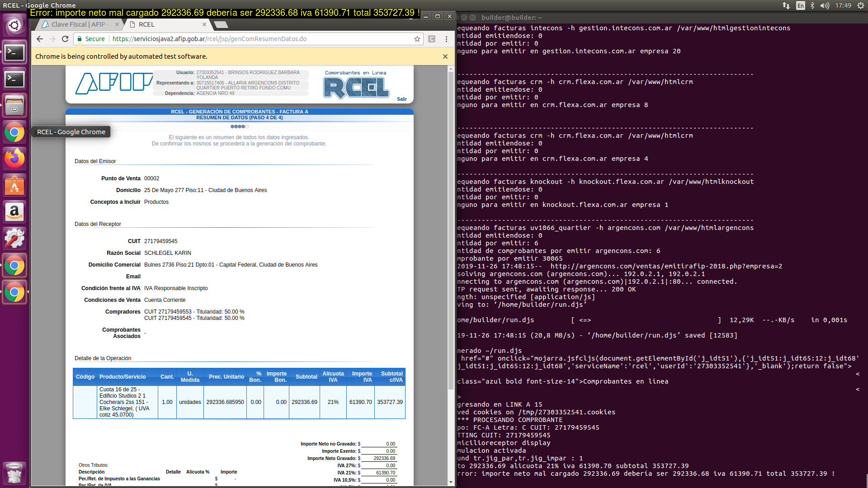
Task: Open Bluetooth indicator menu
Action: pos(812,5)
